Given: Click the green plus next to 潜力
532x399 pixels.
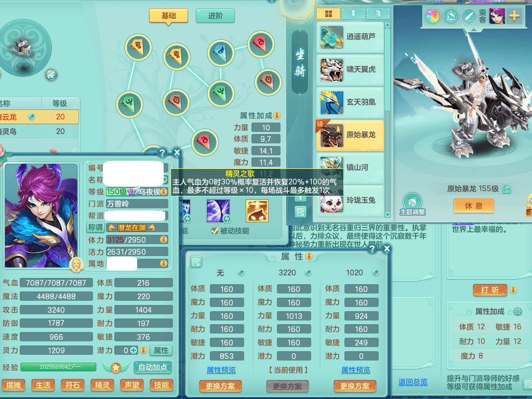Looking at the screenshot, I should tap(134, 351).
